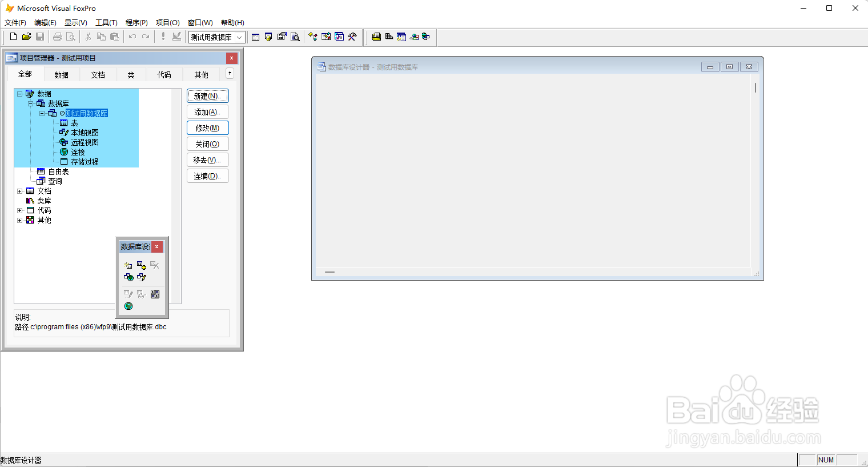Open the Command Window from the toolbar
Image resolution: width=868 pixels, height=467 pixels.
255,37
